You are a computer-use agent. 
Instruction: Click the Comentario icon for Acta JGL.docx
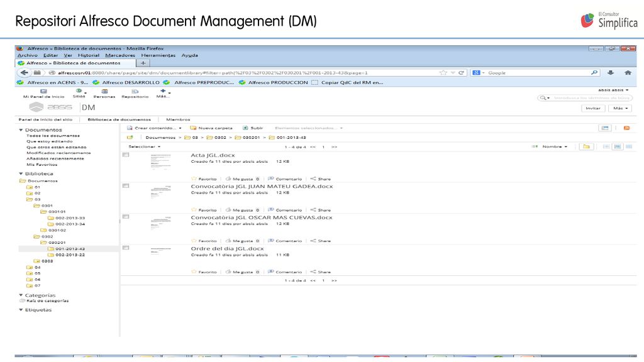(270, 178)
